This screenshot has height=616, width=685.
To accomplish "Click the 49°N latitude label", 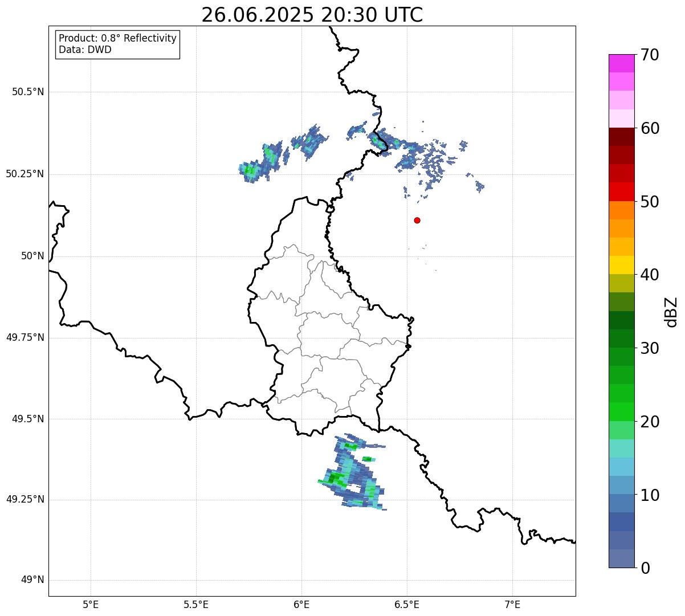I will point(32,580).
